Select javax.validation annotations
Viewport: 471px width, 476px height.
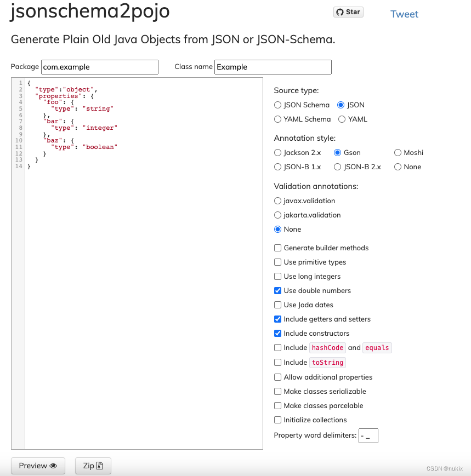(x=277, y=201)
